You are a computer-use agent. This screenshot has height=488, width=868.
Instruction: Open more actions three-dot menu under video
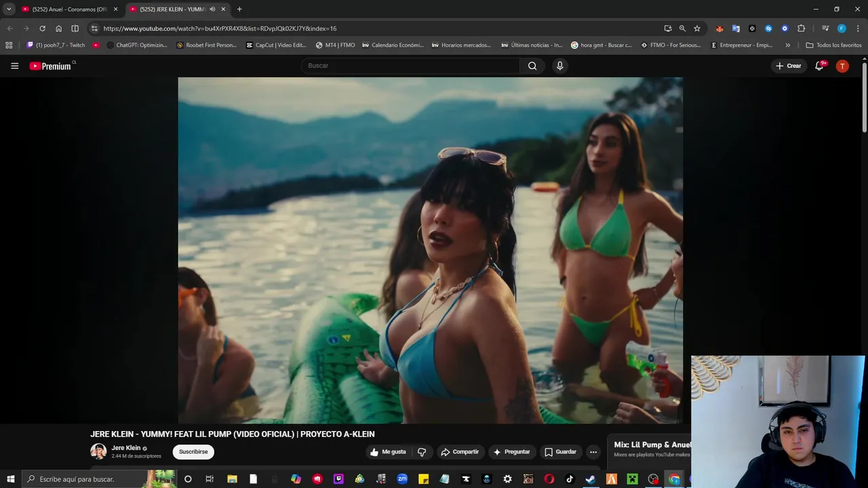(x=593, y=452)
